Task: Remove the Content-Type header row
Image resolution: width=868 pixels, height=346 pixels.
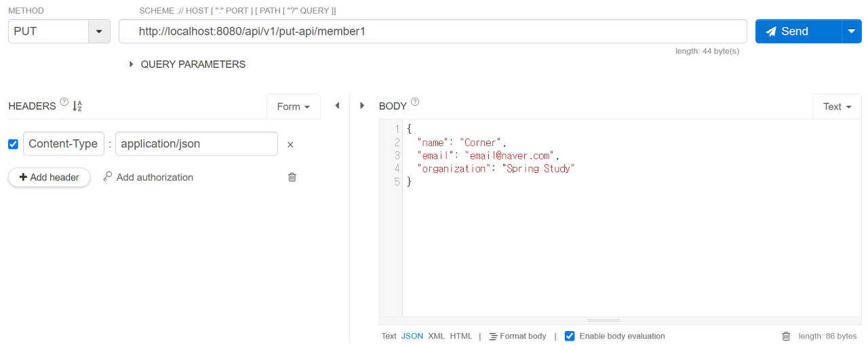Action: (x=290, y=145)
